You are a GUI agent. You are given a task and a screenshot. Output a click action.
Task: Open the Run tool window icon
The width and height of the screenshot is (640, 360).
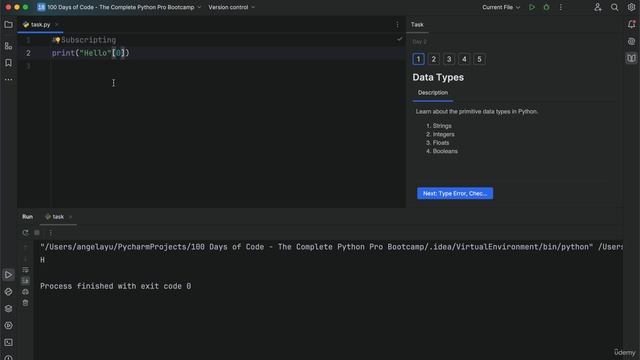(8, 275)
